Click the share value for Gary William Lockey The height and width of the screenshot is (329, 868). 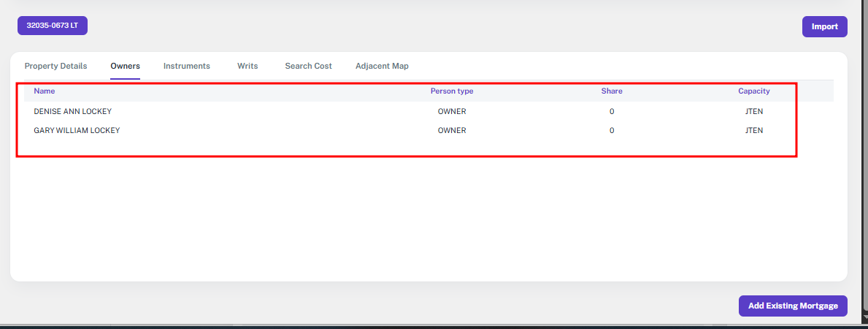[x=612, y=130]
